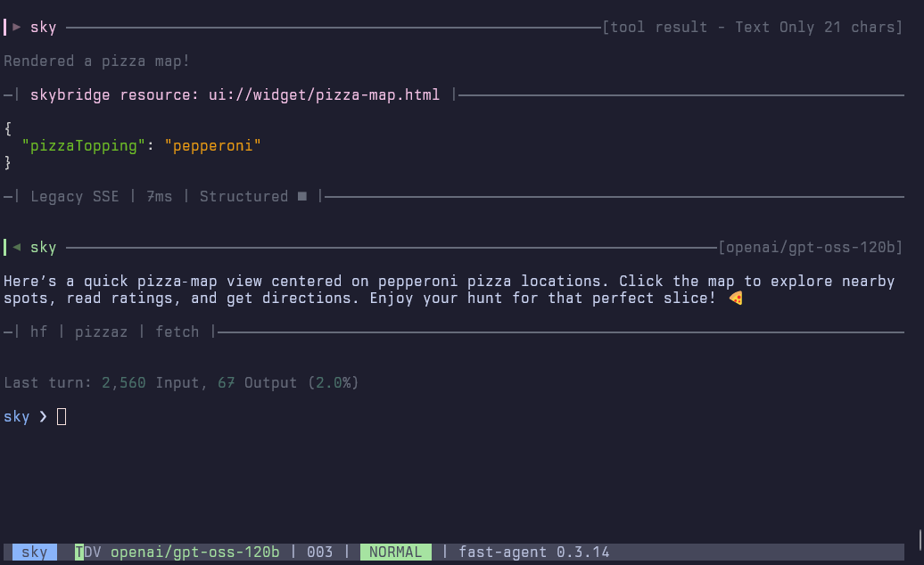This screenshot has width=924, height=565.
Task: Click the tool result Text Only label
Action: tap(753, 27)
